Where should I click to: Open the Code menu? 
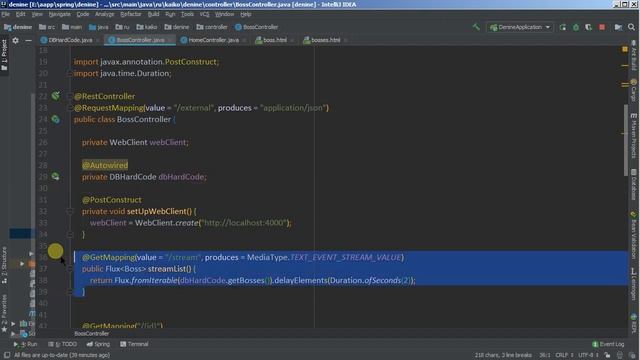[x=83, y=14]
